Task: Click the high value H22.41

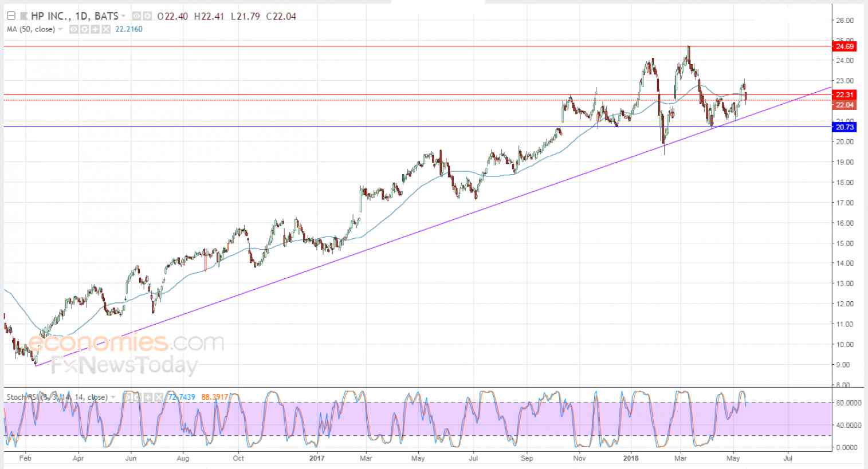Action: tap(209, 16)
